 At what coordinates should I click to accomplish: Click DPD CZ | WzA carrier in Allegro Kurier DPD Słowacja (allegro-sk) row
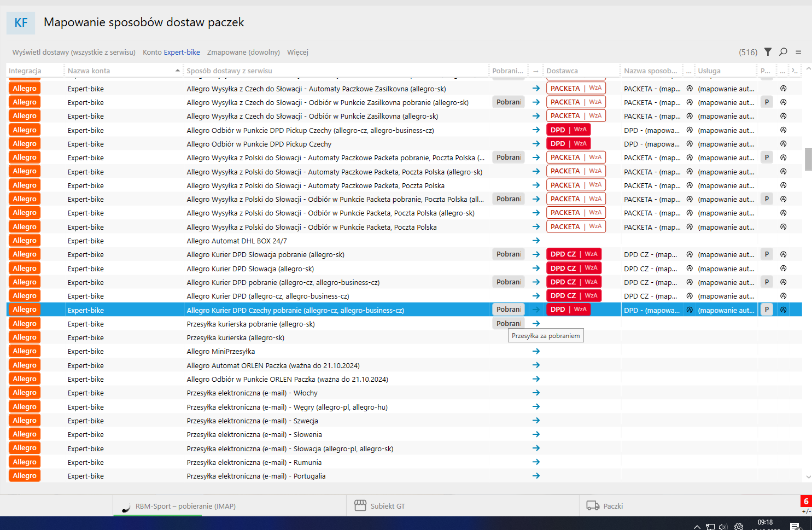coord(574,268)
